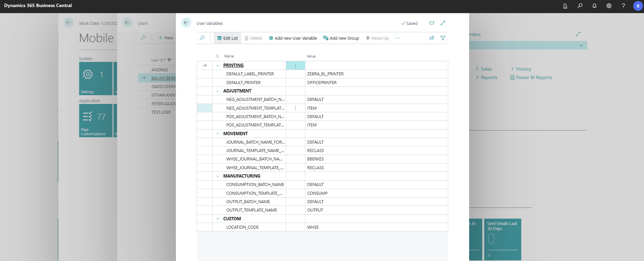Open the help question mark icon

(x=623, y=6)
